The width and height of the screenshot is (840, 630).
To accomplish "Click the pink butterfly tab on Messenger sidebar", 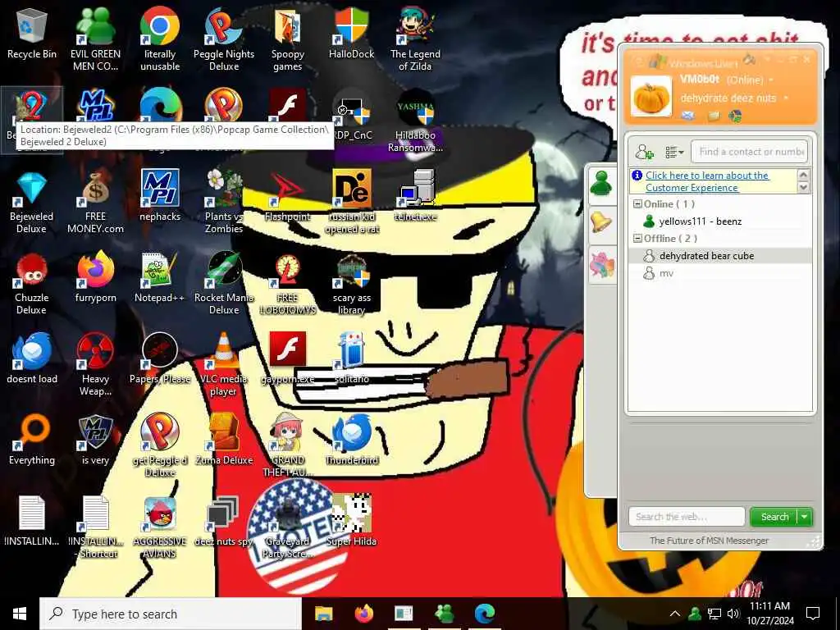I will point(602,265).
